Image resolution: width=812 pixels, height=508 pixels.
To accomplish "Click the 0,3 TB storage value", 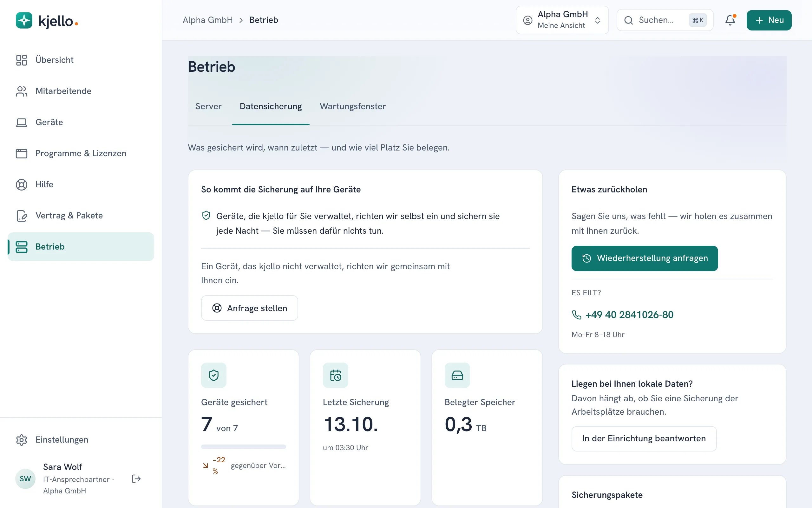I will [x=465, y=424].
